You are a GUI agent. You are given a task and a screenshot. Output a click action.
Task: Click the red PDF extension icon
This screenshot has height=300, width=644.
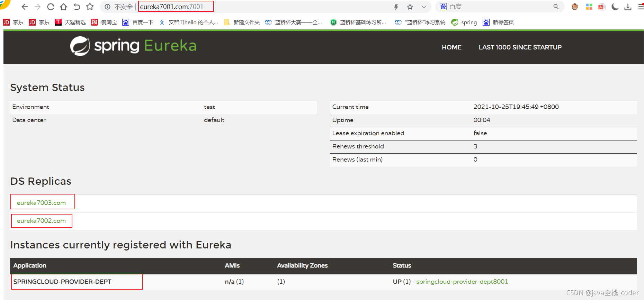tap(602, 7)
